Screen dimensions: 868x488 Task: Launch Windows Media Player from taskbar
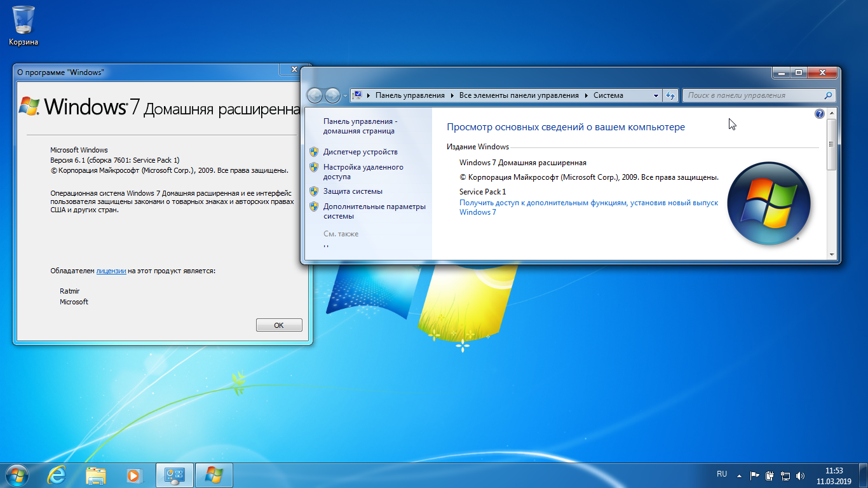pyautogui.click(x=133, y=475)
